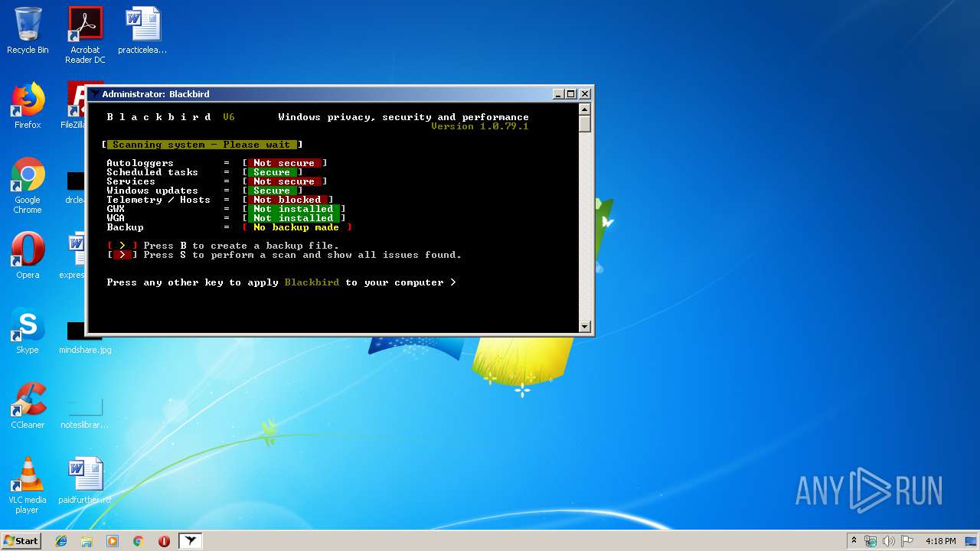Image resolution: width=980 pixels, height=551 pixels.
Task: Click 'Press S to perform a scan' line
Action: [302, 255]
